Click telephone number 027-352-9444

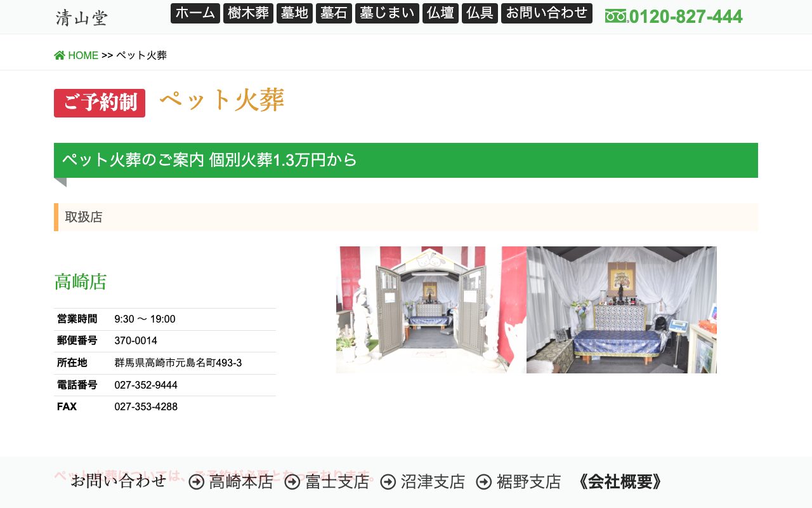tap(146, 385)
